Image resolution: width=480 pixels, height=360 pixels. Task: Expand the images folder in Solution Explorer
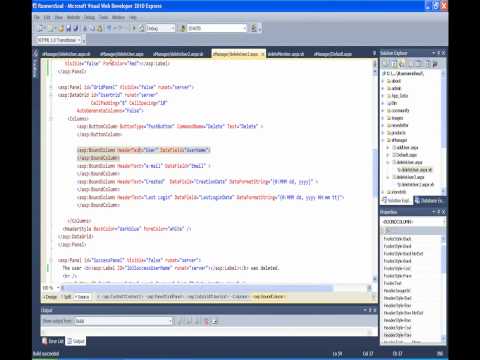[x=383, y=118]
